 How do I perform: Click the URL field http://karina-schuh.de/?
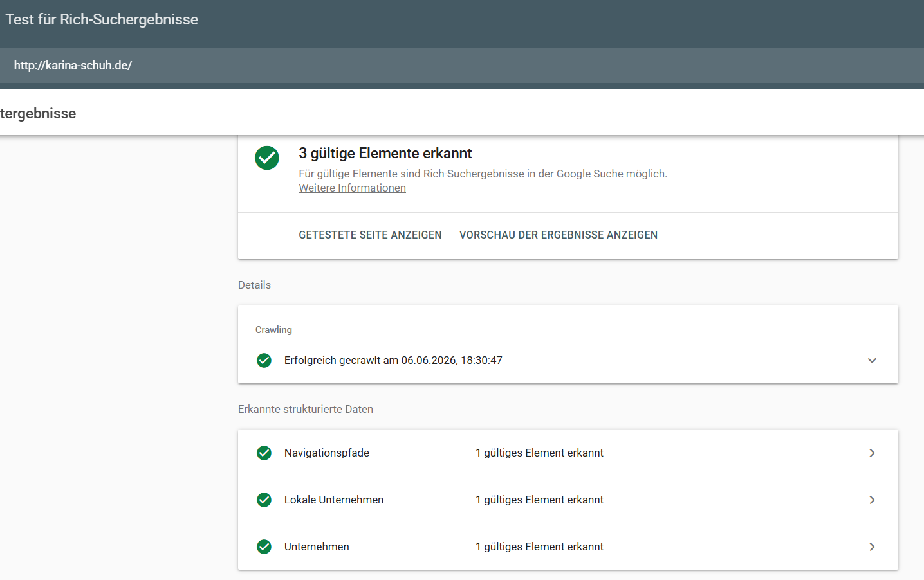pyautogui.click(x=462, y=66)
